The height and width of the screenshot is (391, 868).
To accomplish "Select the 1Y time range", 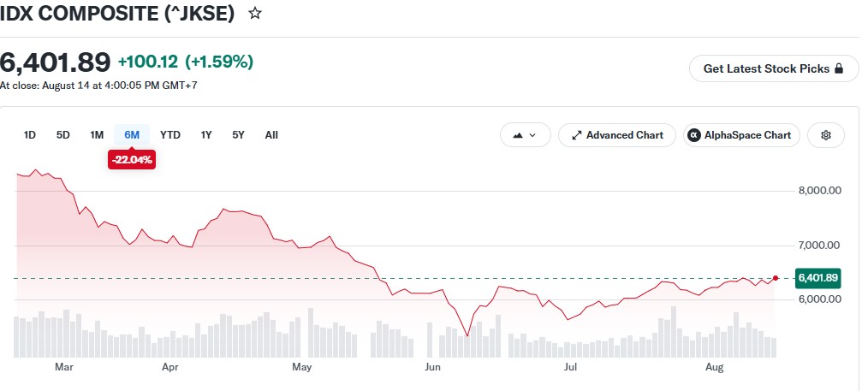I will (x=206, y=135).
